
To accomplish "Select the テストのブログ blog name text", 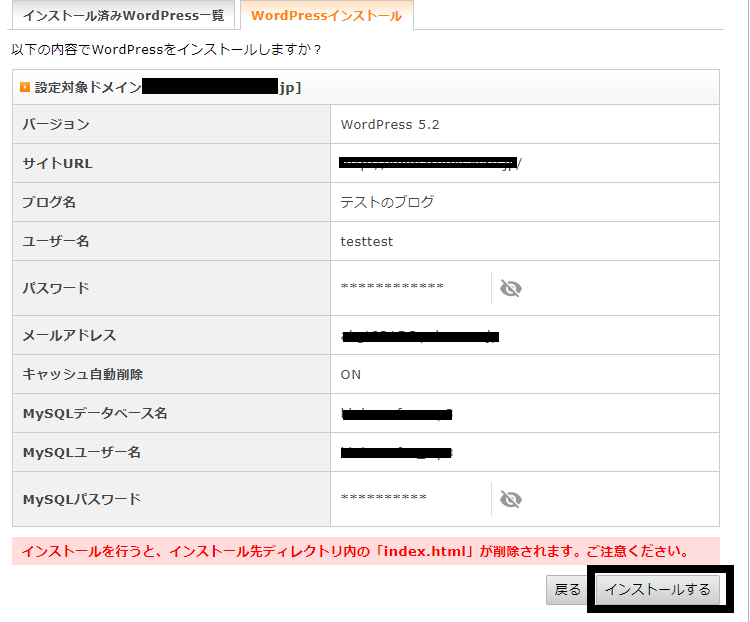I will (387, 202).
